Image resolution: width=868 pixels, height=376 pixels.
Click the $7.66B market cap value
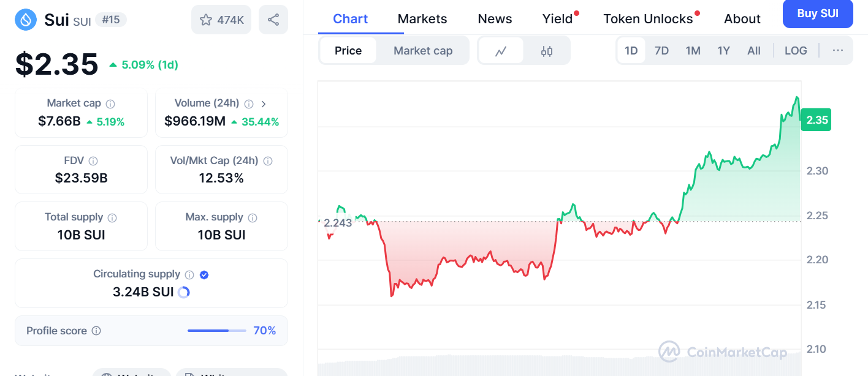(59, 121)
